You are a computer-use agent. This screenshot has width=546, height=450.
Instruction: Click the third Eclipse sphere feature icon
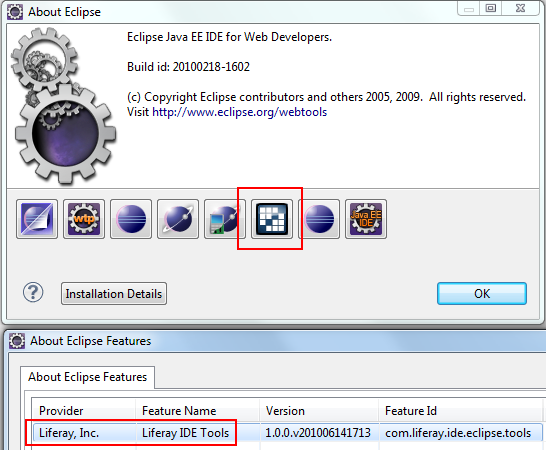(x=131, y=219)
